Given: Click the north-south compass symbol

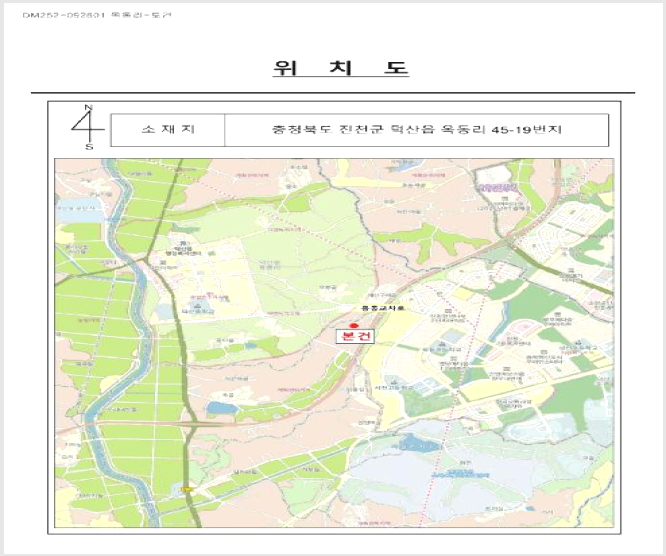Looking at the screenshot, I should (x=88, y=127).
